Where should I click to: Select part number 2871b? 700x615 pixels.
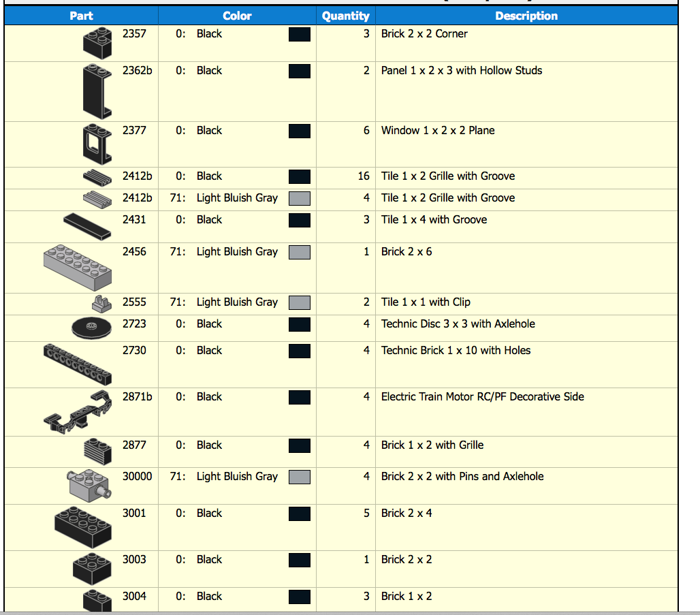pos(138,396)
